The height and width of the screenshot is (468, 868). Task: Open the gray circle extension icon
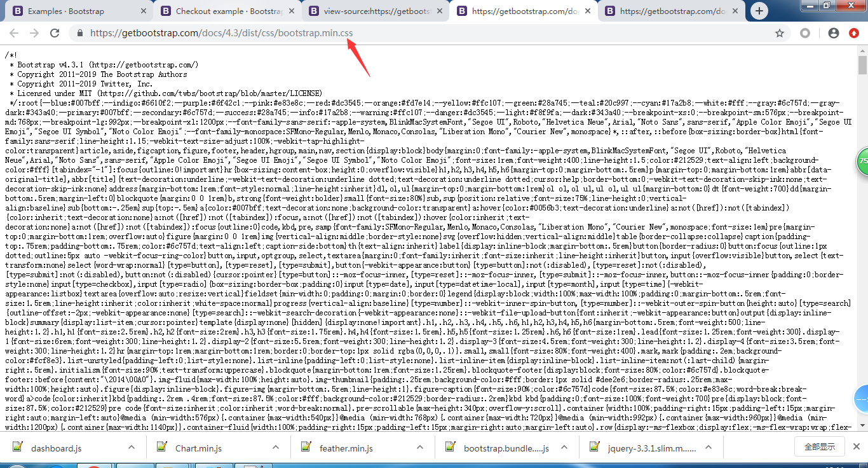point(805,33)
